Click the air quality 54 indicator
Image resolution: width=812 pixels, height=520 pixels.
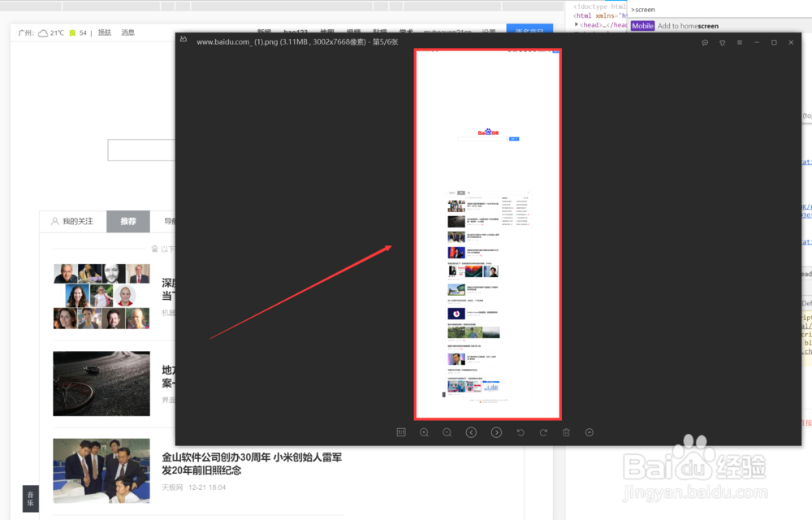[78, 33]
